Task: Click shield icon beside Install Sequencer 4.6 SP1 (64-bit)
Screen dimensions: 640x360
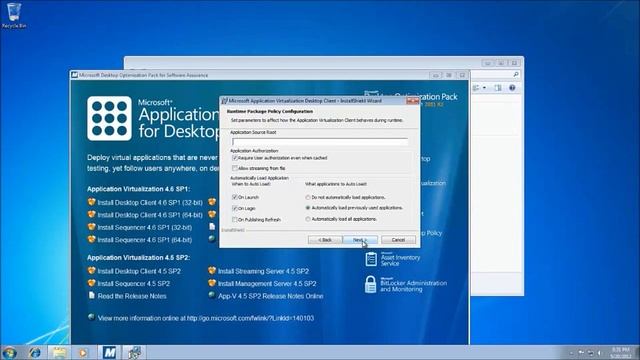Action: coord(91,239)
